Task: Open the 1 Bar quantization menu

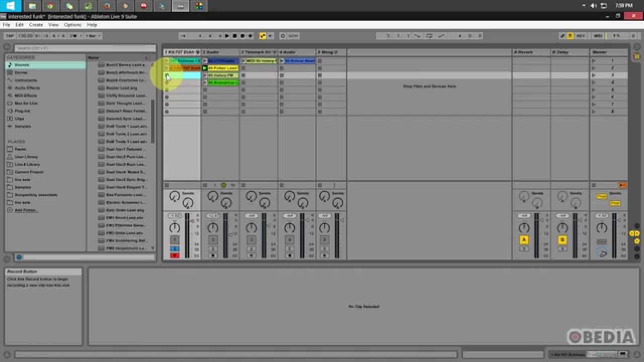Action: 93,36
